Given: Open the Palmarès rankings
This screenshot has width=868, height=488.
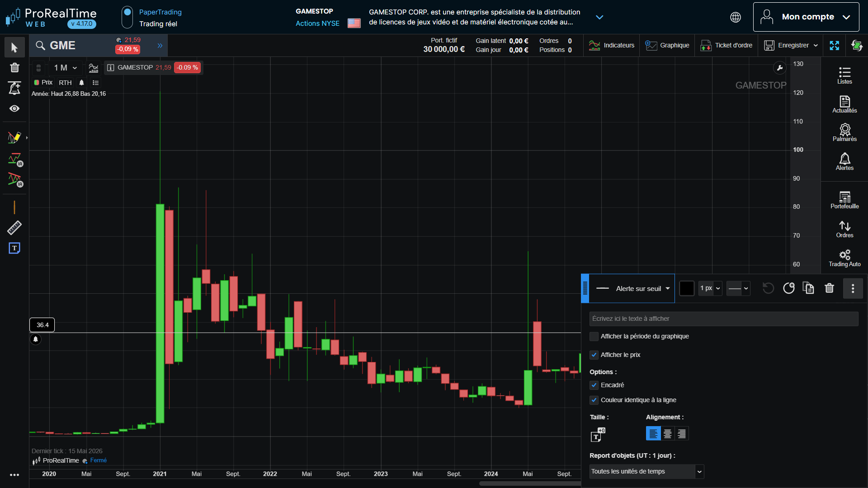Looking at the screenshot, I should click(844, 132).
